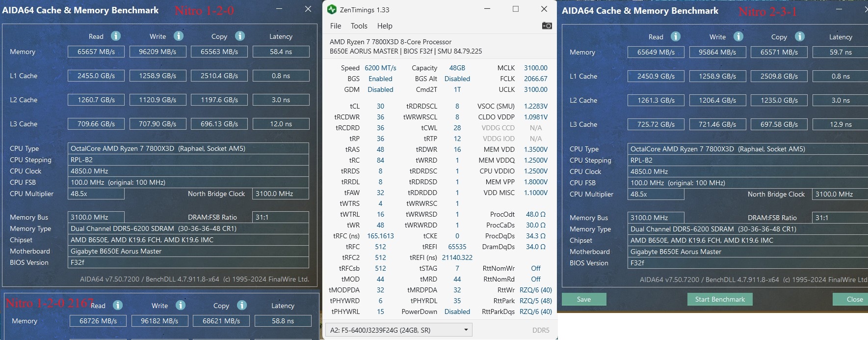
Task: Click Write info icon in Nitro 1-2-0 2167 window
Action: tap(181, 305)
